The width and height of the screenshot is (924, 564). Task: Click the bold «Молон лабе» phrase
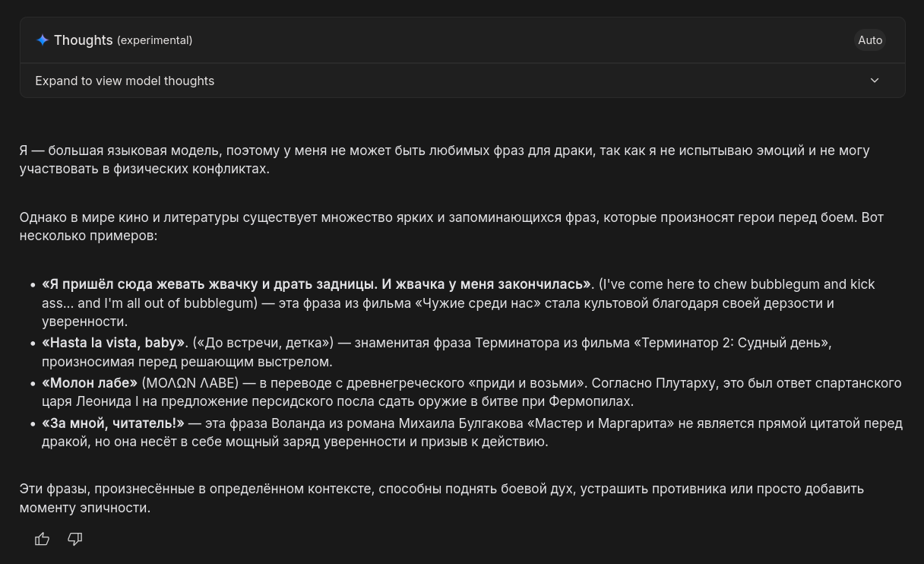90,383
